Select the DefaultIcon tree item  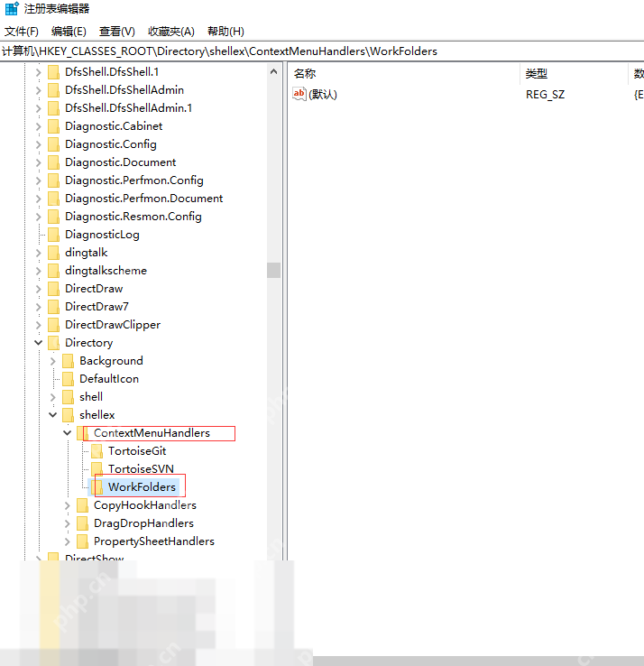click(109, 379)
